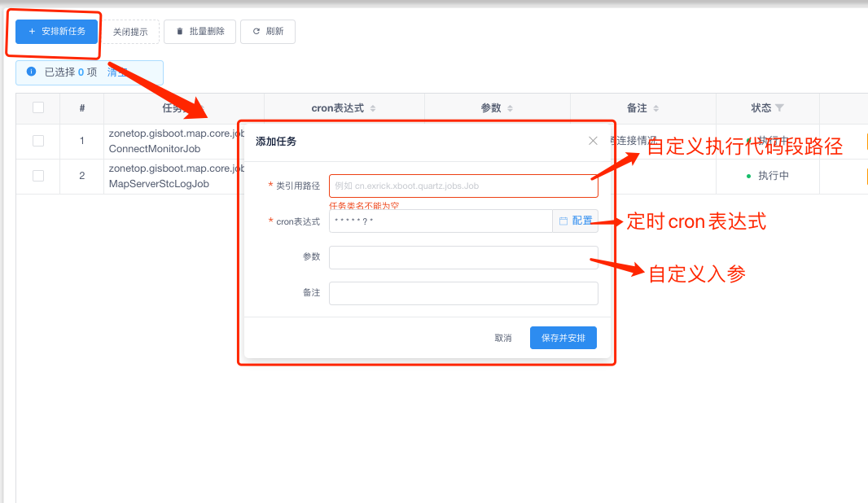Sort by the 备注 column arrows

click(655, 108)
